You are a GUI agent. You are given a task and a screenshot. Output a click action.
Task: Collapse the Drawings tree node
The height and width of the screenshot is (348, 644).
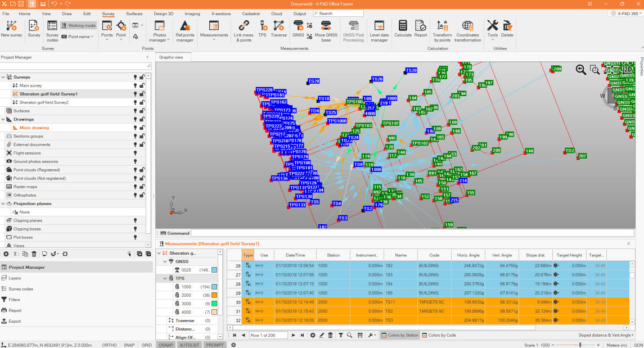point(3,119)
